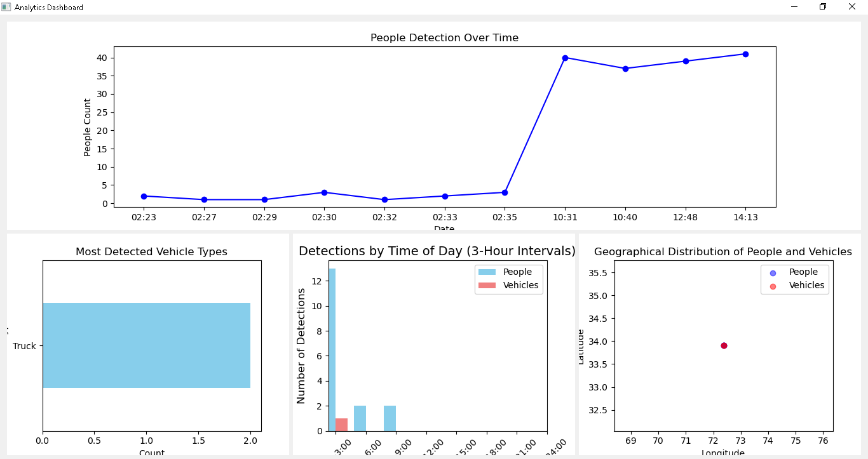This screenshot has width=868, height=459.
Task: Click the sky-blue People legend swatch in the detections chart
Action: pos(487,272)
